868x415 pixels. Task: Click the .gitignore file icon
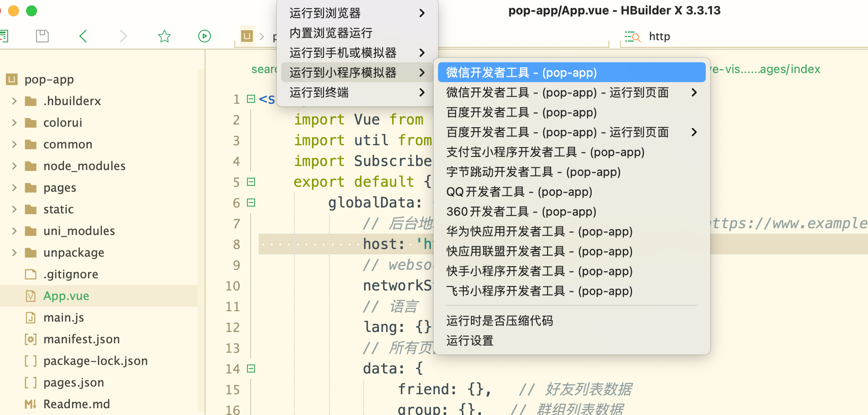(x=31, y=274)
